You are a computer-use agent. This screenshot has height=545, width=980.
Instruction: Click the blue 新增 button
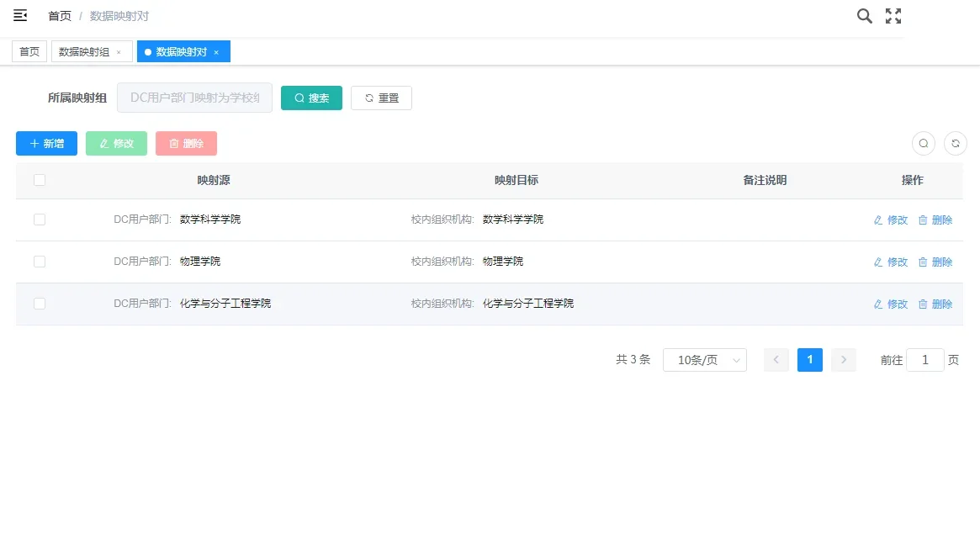tap(47, 143)
